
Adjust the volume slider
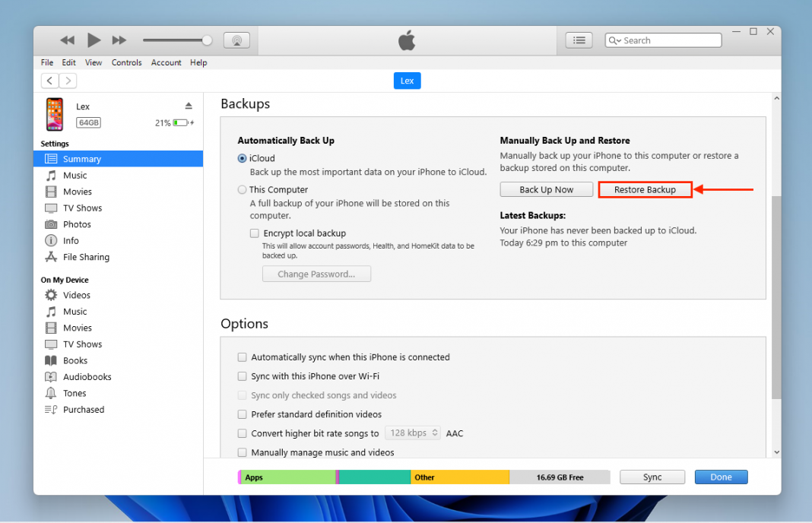pyautogui.click(x=177, y=40)
